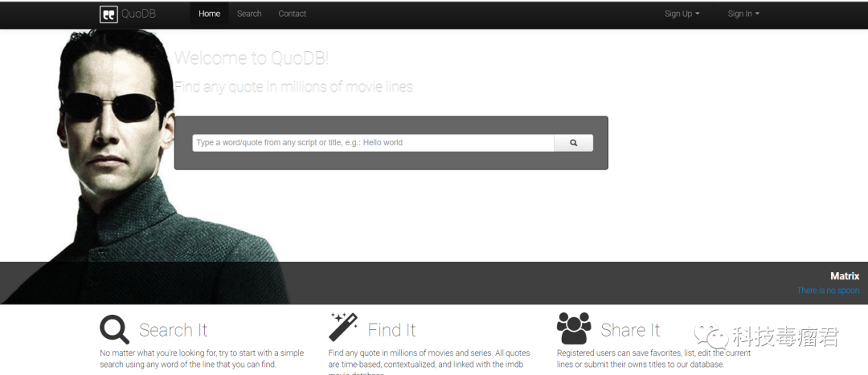Follow the 'There is no spoon' link
Viewport: 868px width, 375px height.
828,291
